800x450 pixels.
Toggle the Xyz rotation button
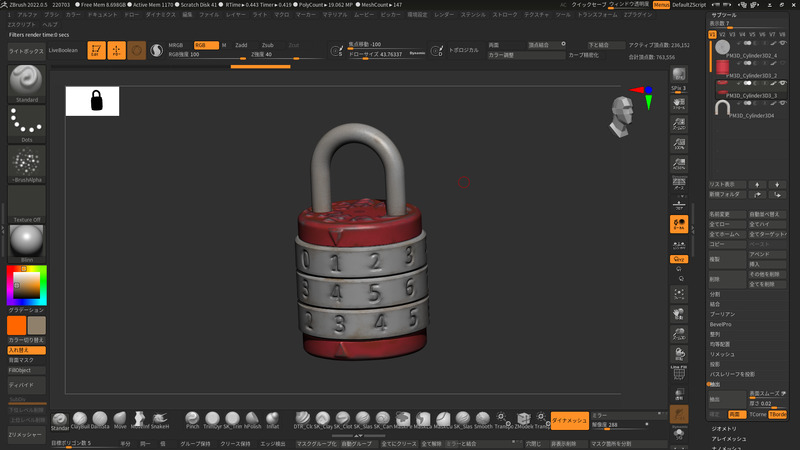[x=679, y=259]
